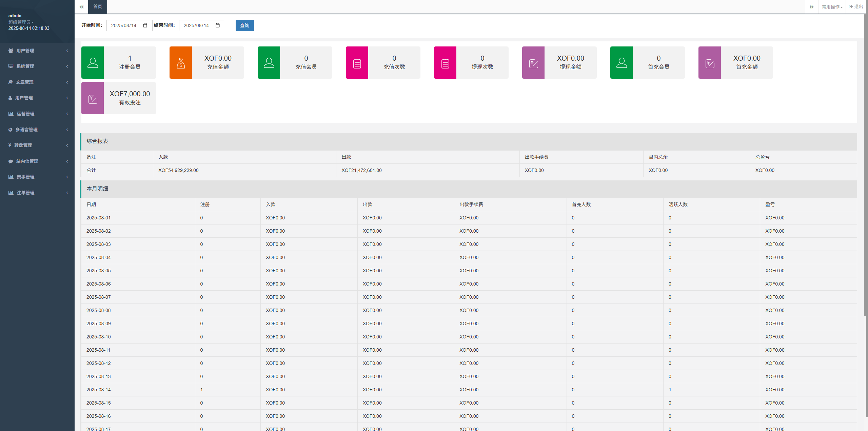Image resolution: width=868 pixels, height=431 pixels.
Task: Open the 常用操作 dropdown
Action: (832, 7)
